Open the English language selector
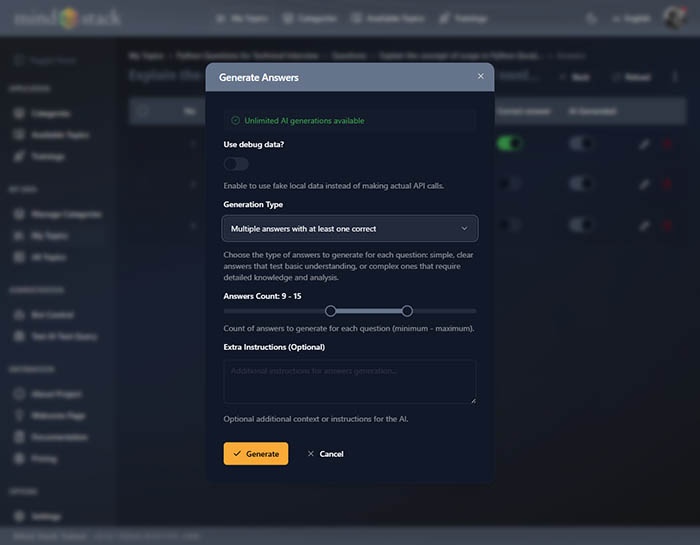The width and height of the screenshot is (700, 545). (x=631, y=18)
